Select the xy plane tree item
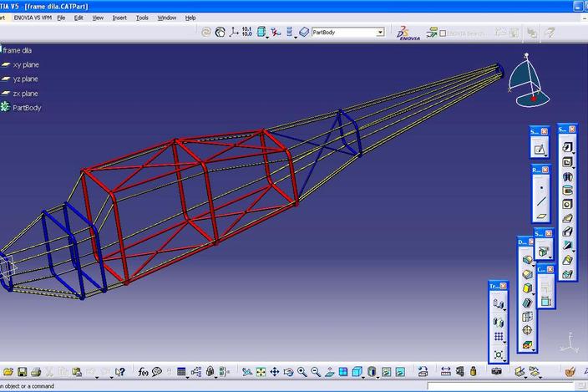 (x=26, y=64)
